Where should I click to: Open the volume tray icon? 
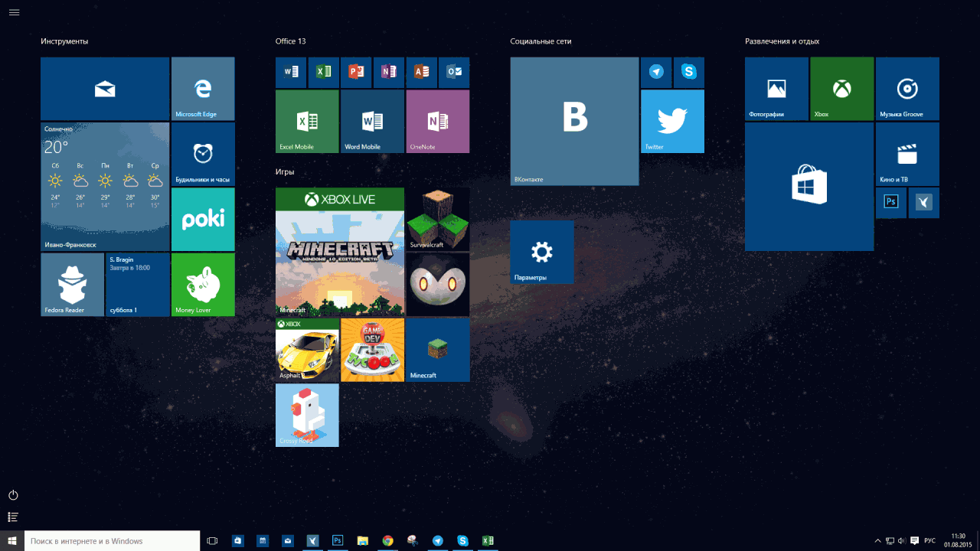click(x=901, y=540)
